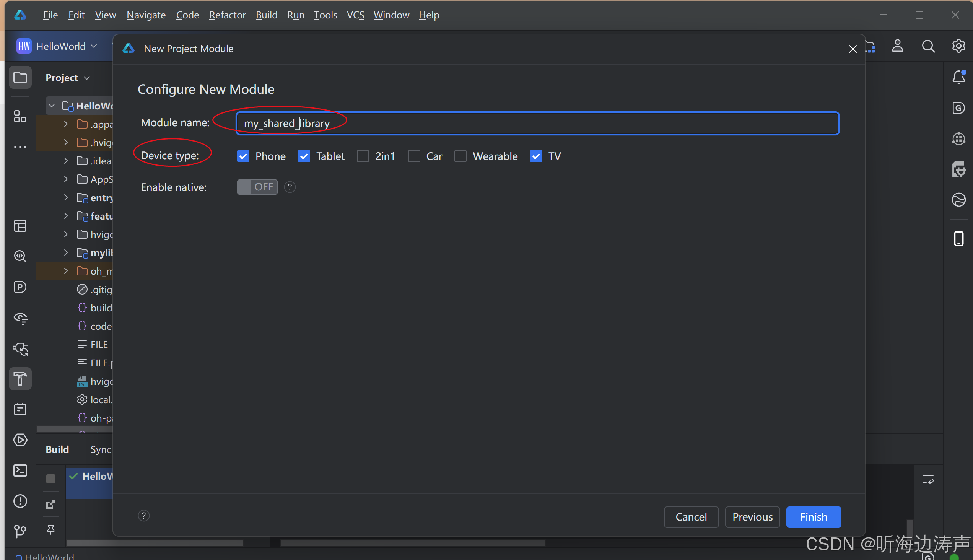Open the code inspection magnifier icon
Image resolution: width=973 pixels, height=560 pixels.
pos(20,256)
